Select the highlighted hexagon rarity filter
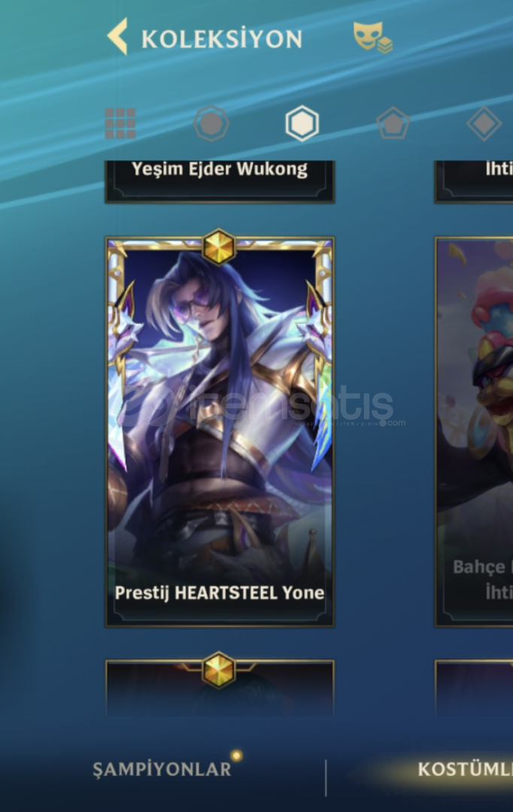Screen dimensions: 513x812 pyautogui.click(x=302, y=123)
